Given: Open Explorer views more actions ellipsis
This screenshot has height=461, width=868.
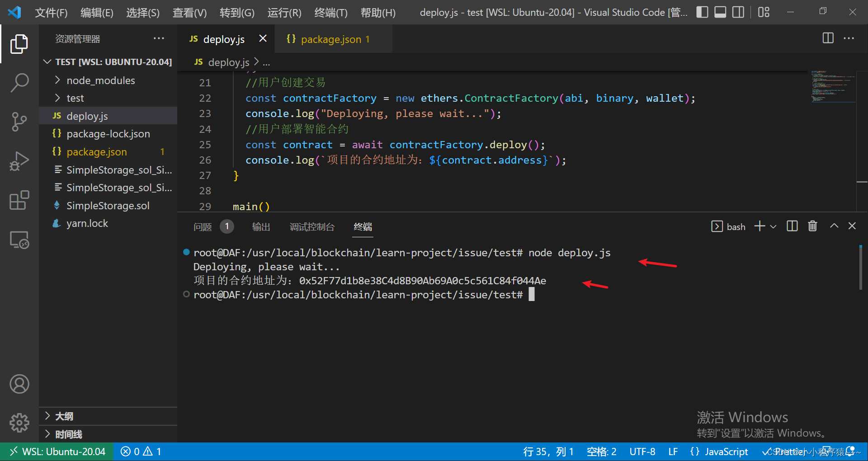Looking at the screenshot, I should tap(159, 38).
